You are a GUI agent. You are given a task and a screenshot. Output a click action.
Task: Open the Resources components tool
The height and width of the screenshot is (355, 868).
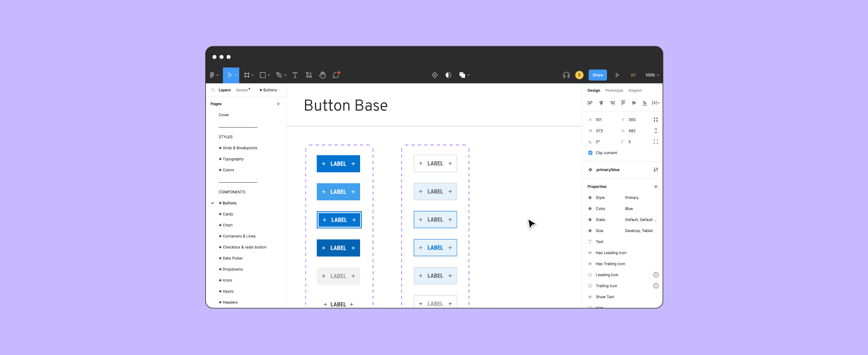coord(308,75)
